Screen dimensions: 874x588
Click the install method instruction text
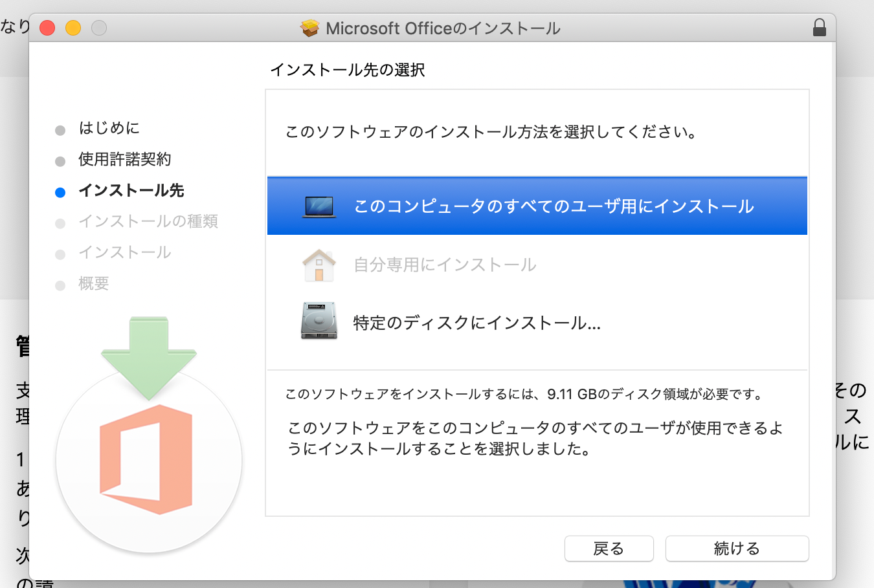492,132
